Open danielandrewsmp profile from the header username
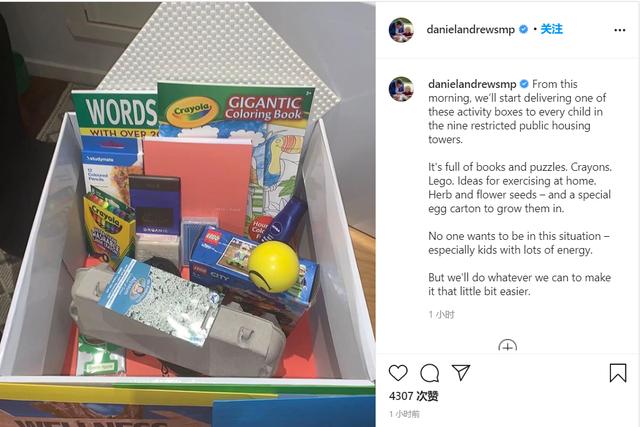This screenshot has width=640, height=427. pos(470,29)
